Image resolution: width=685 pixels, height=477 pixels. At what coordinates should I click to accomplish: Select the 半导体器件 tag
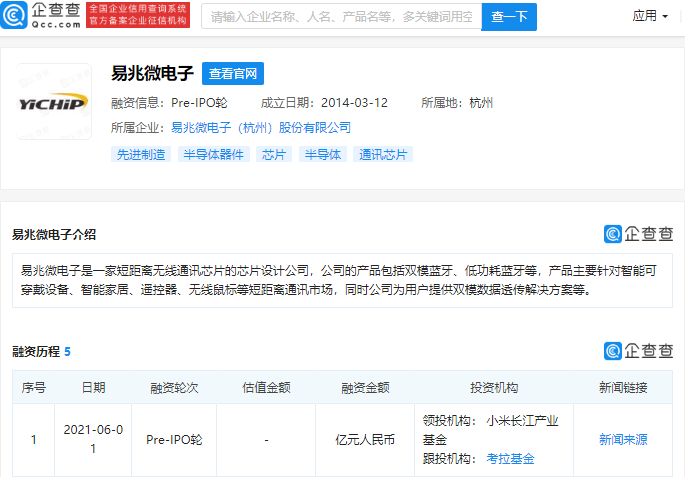pos(214,154)
